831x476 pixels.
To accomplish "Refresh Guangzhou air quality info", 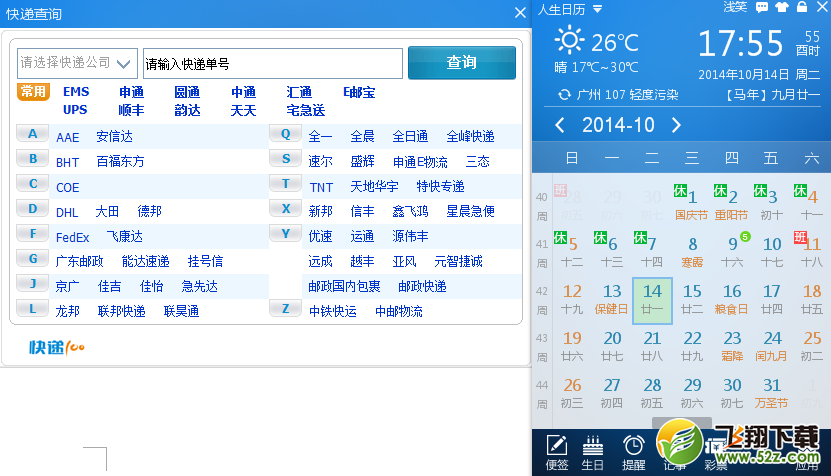I will pos(564,95).
